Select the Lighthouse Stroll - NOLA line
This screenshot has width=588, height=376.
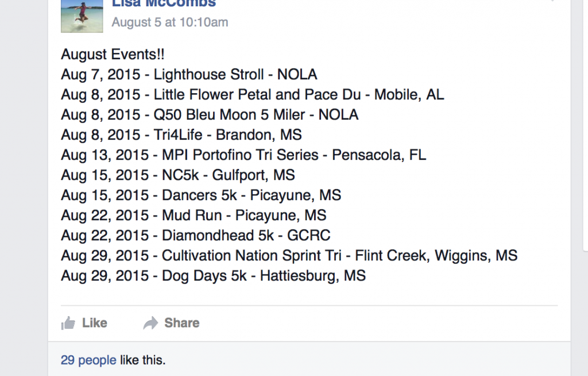[x=189, y=74]
